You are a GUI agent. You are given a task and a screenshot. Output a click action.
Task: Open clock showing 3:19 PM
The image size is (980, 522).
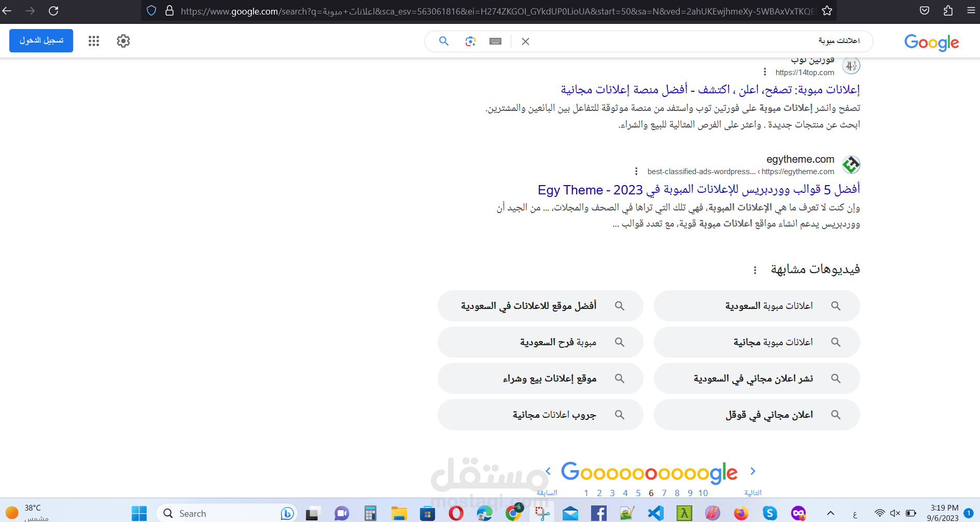(x=944, y=513)
